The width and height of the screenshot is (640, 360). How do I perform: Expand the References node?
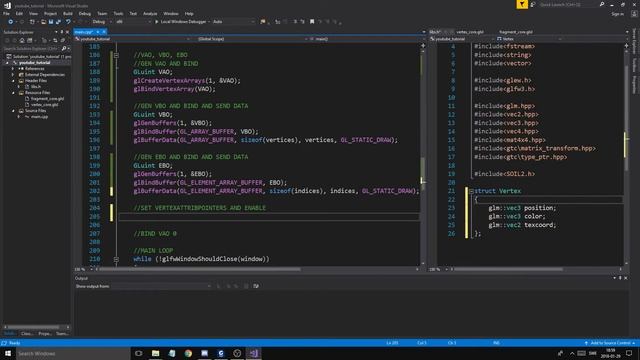click(13, 69)
